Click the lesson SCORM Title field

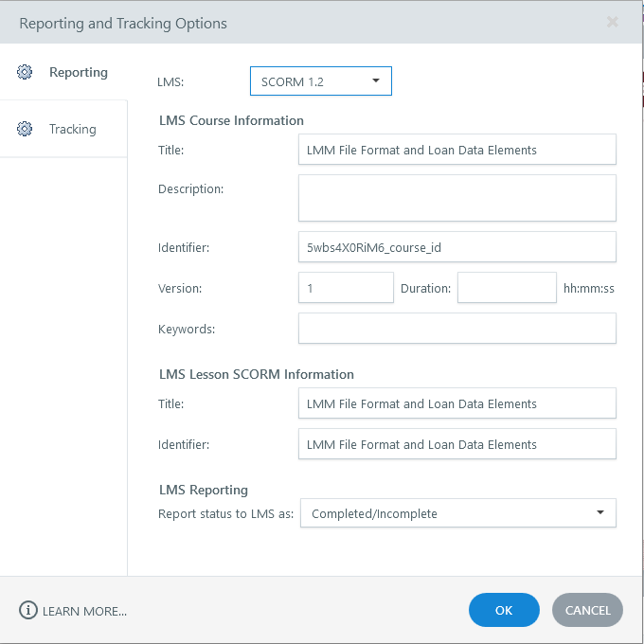pos(456,403)
